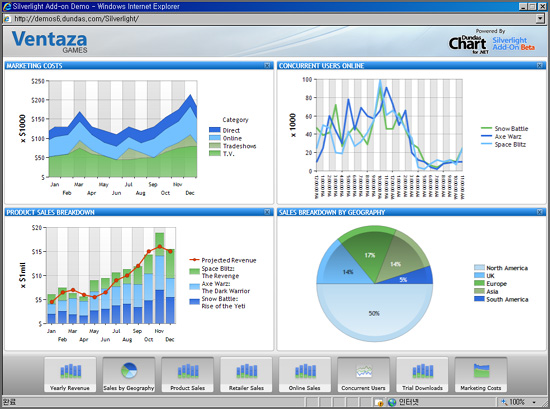
Task: Click the Product Sales Breakdown panel title
Action: [x=51, y=212]
